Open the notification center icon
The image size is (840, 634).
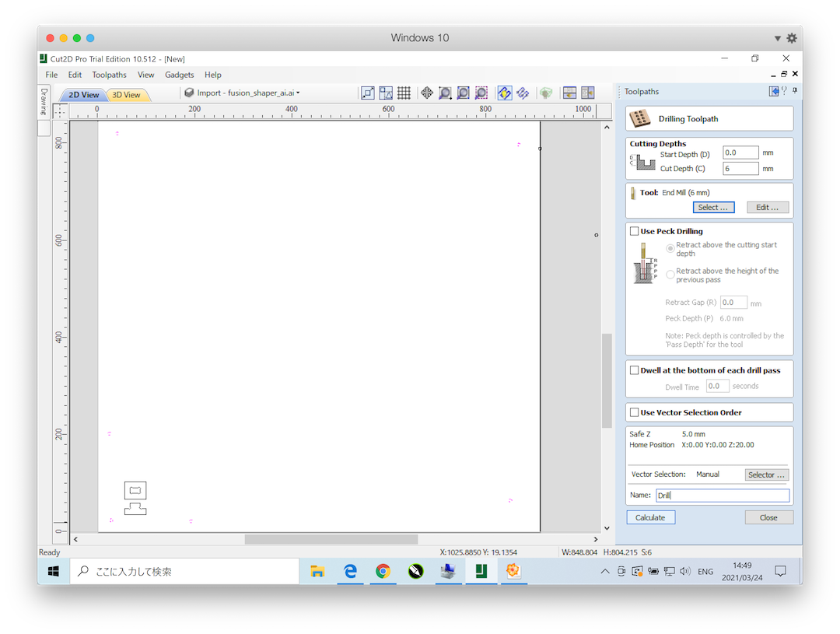tap(781, 571)
